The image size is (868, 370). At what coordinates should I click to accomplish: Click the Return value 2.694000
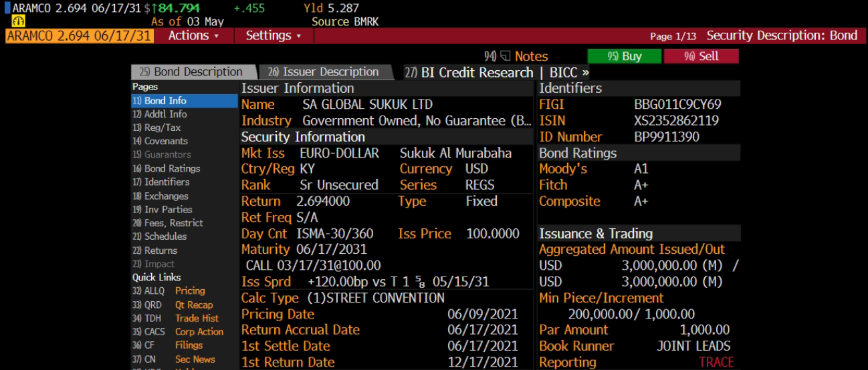pyautogui.click(x=323, y=201)
